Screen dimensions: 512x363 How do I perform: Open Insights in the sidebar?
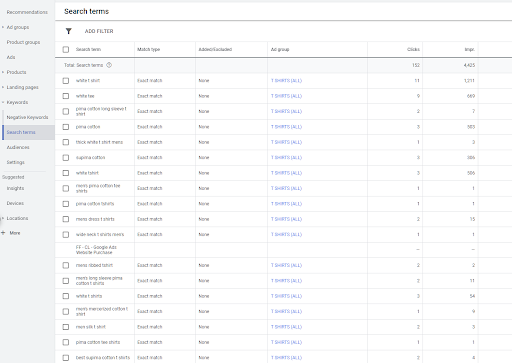pyautogui.click(x=15, y=188)
